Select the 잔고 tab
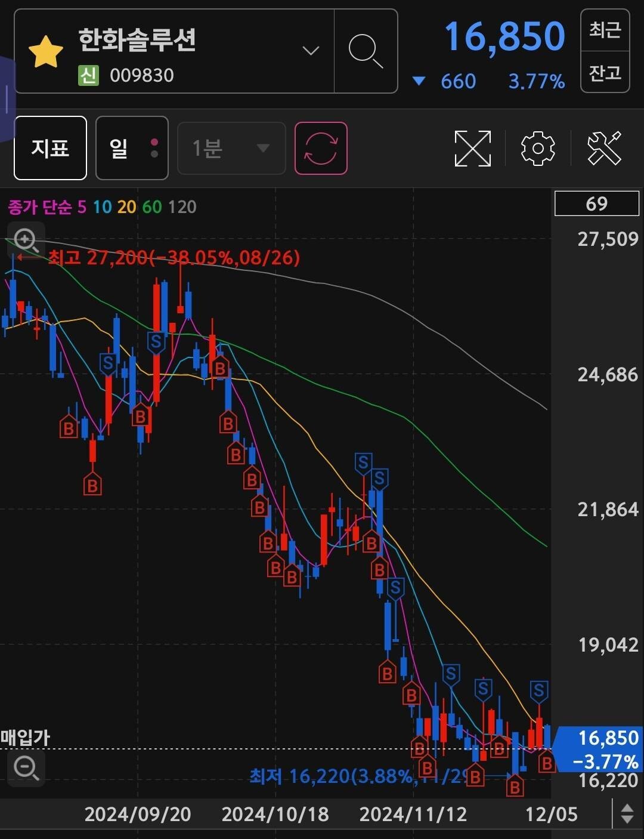644x839 pixels. [605, 72]
